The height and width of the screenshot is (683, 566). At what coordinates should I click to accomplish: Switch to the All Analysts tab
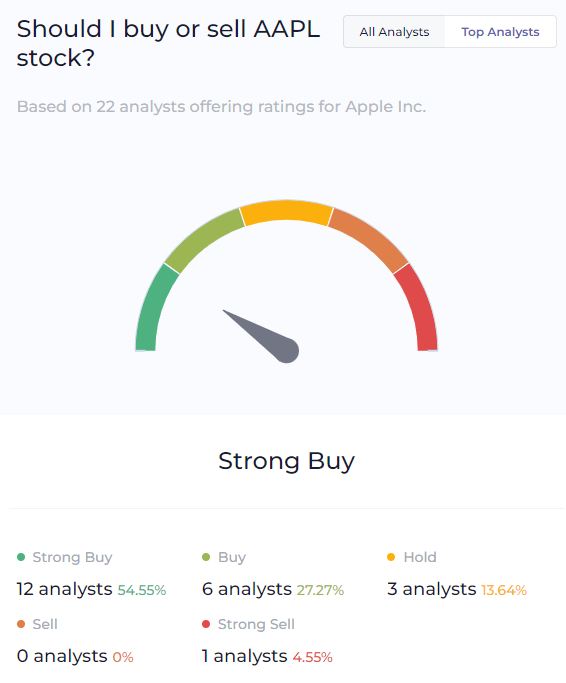[x=394, y=32]
